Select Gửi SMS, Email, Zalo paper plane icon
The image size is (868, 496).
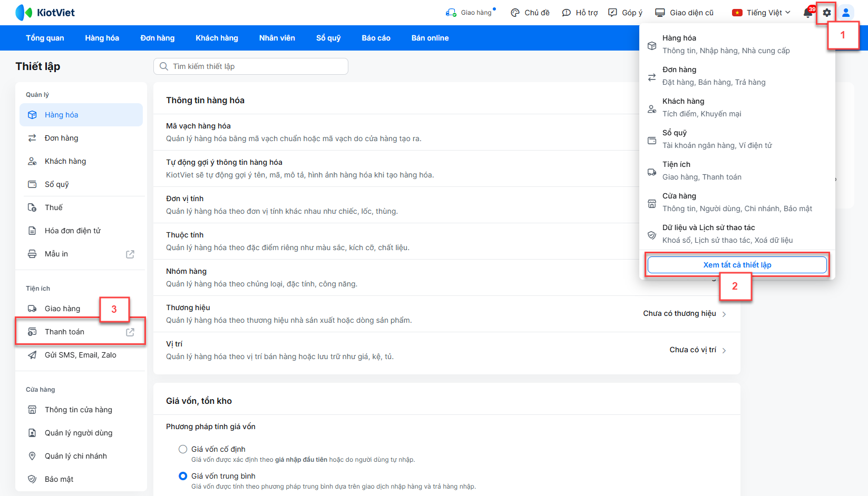pos(32,355)
